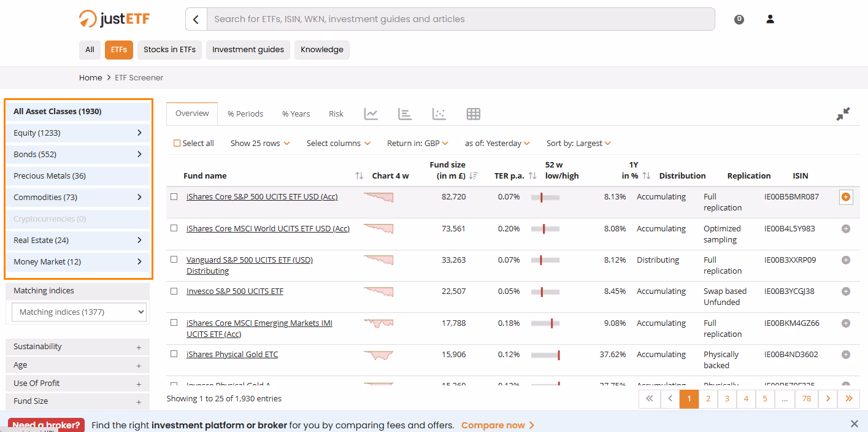Select Stocks in ETFs category
The image size is (868, 432).
[170, 50]
